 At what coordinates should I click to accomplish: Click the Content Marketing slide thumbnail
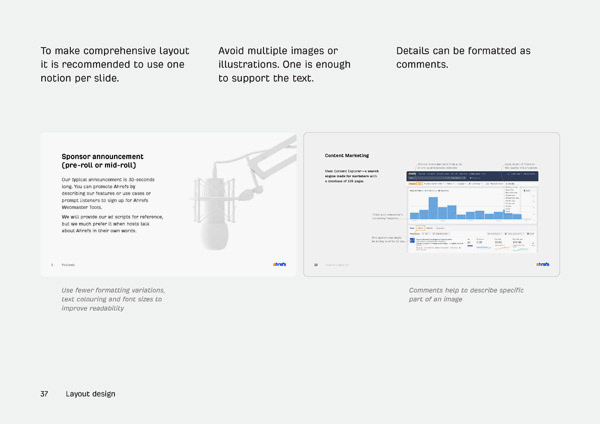[431, 204]
